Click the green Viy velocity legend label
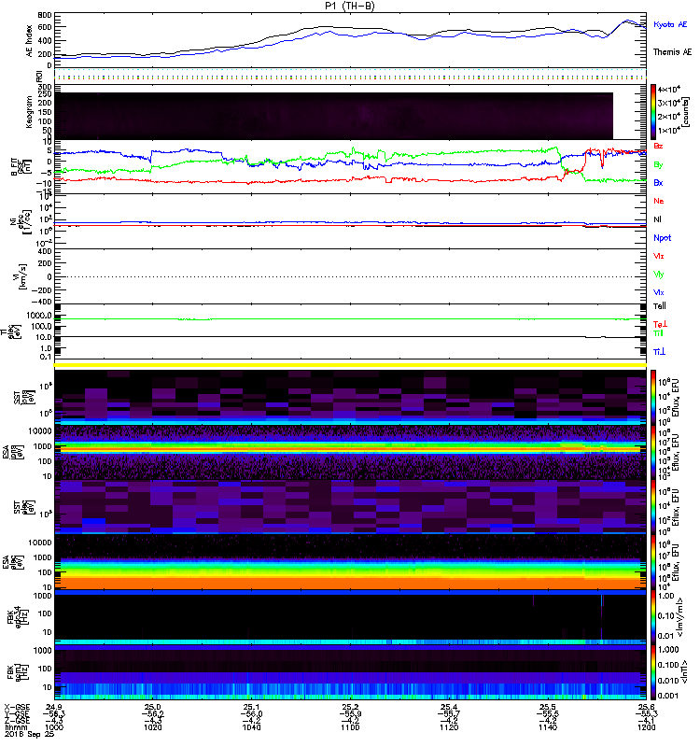700x747 pixels. 658,275
